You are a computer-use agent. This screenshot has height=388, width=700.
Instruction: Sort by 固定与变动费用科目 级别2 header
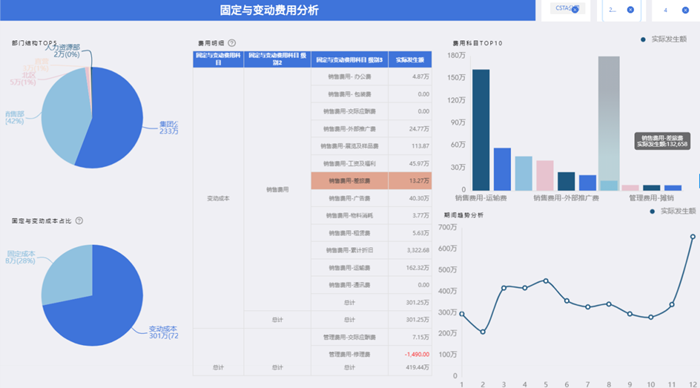[x=277, y=59]
